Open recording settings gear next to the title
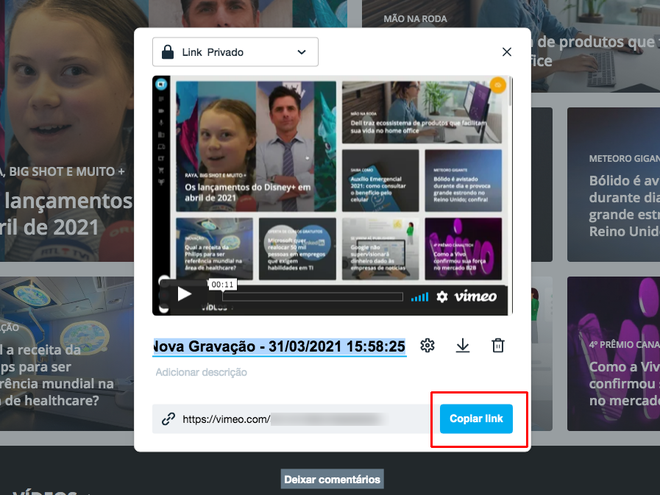The height and width of the screenshot is (495, 660). point(427,346)
